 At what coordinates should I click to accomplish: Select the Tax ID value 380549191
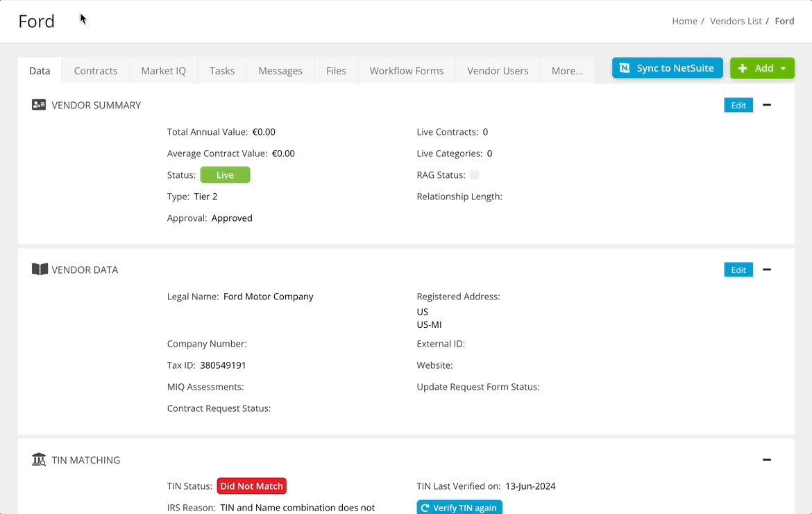(223, 365)
